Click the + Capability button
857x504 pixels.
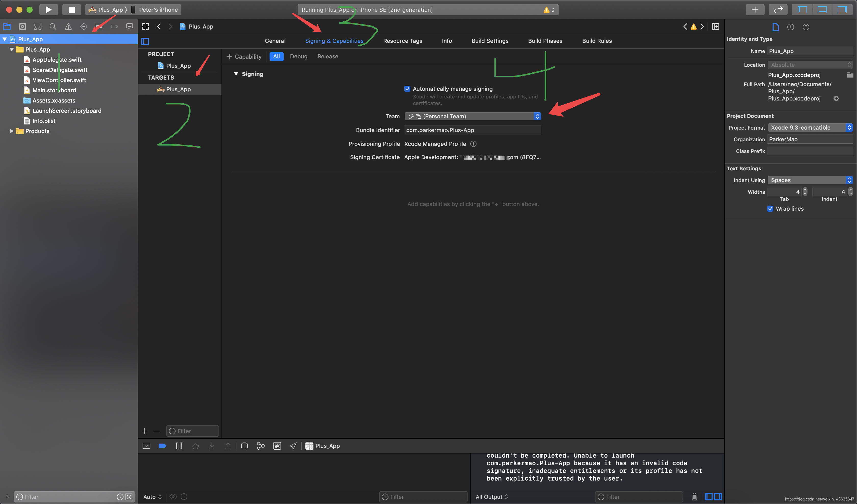[x=244, y=56]
